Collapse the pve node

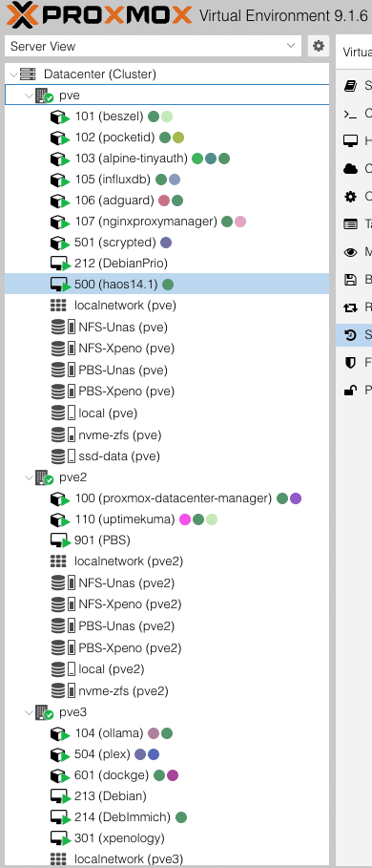[x=29, y=95]
